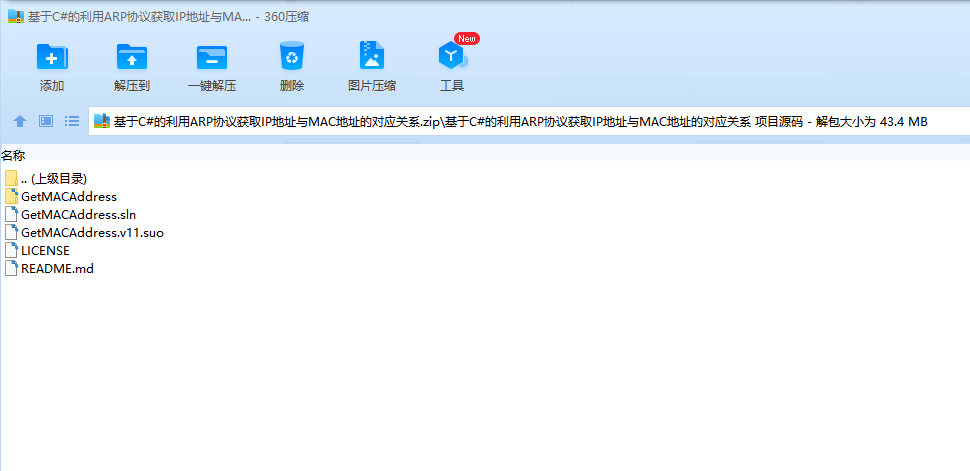Click the archive path address field
970x471 pixels.
tap(530, 121)
